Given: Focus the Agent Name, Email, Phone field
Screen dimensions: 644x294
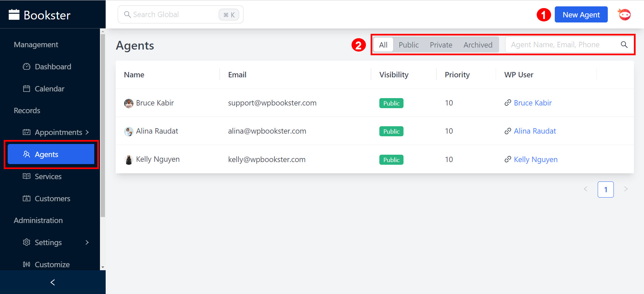Looking at the screenshot, I should 560,45.
